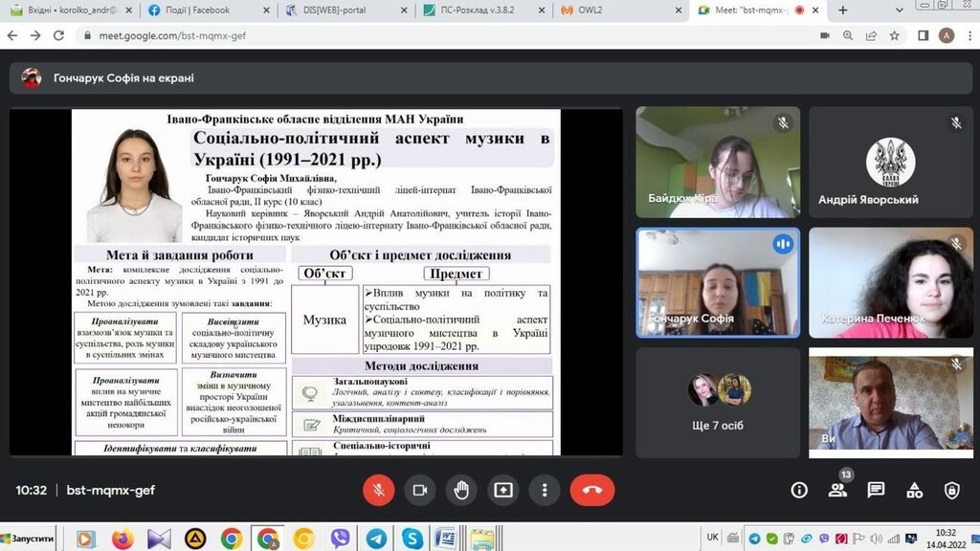Open the meeting details info icon
The width and height of the screenshot is (980, 551).
coord(799,490)
